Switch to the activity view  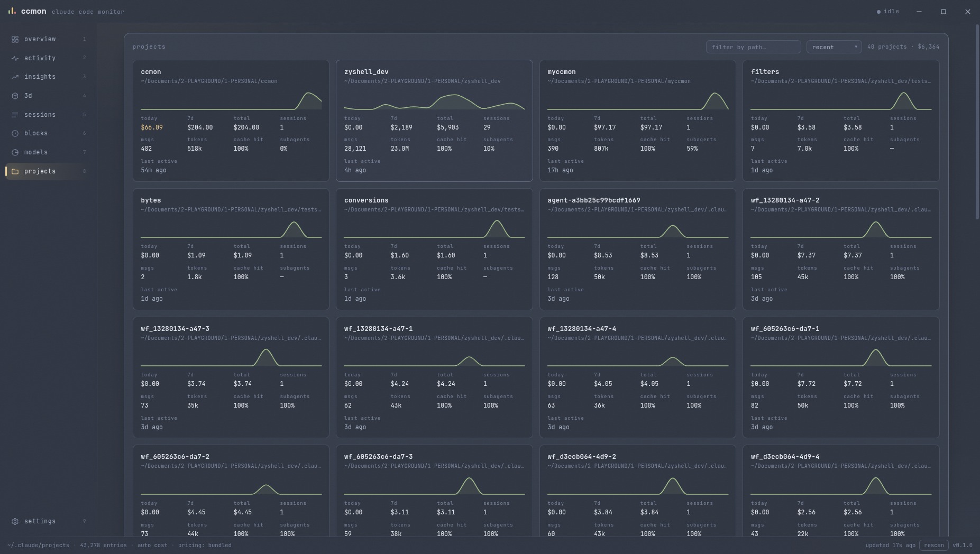48,58
